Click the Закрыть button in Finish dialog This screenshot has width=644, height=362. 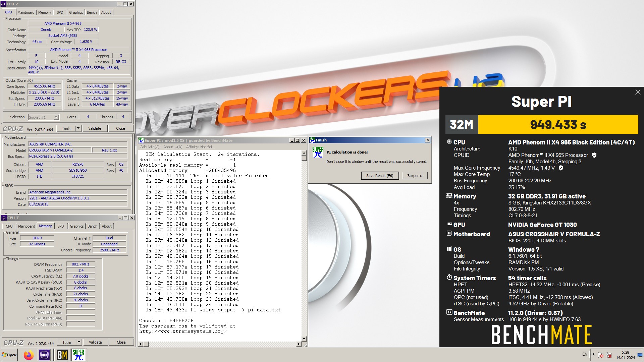point(415,176)
